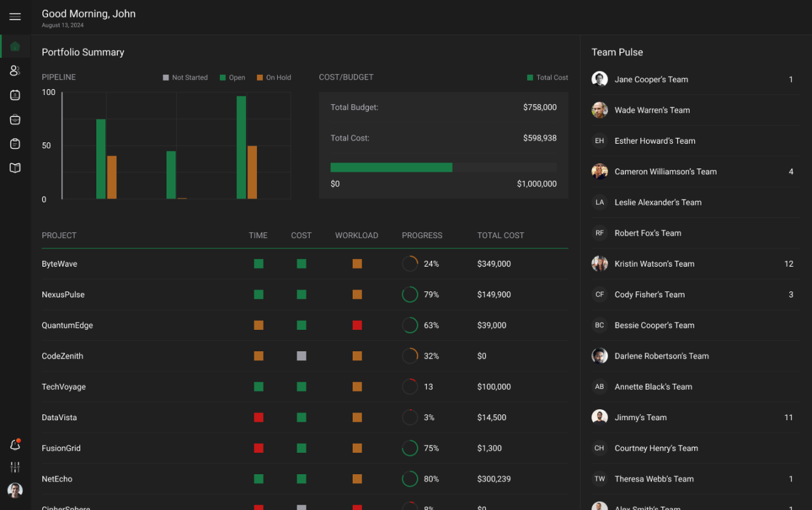Open the ByteWave project link
This screenshot has height=510, width=812.
click(59, 263)
